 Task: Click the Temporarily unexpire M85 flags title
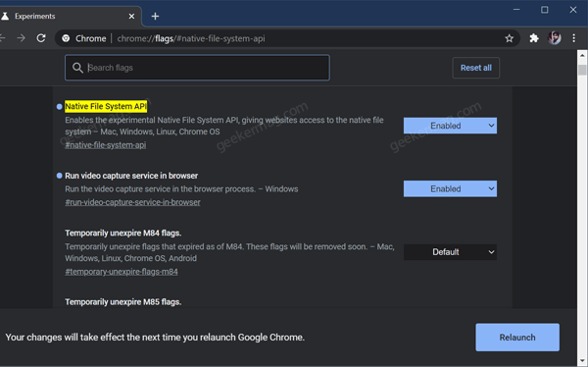(x=123, y=302)
